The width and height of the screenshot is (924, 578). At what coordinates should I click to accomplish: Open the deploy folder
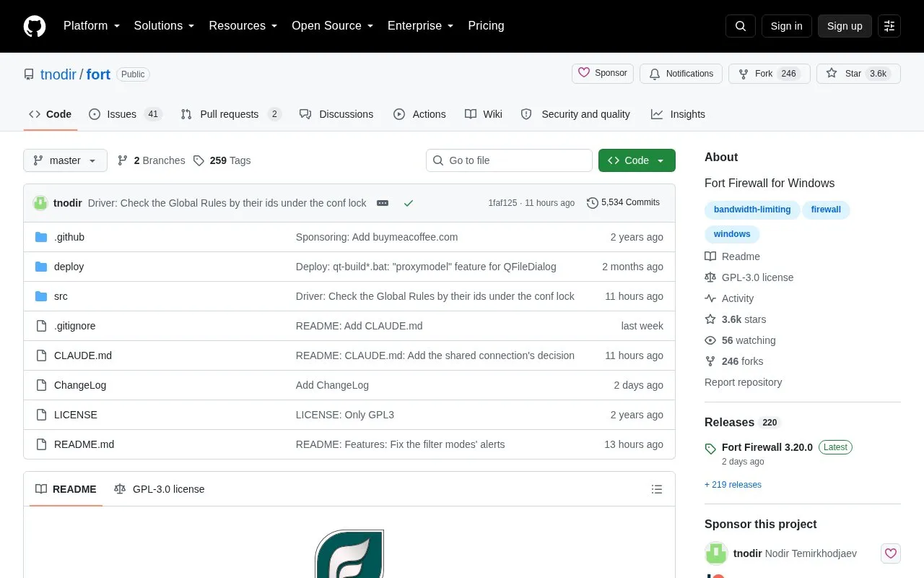pos(69,267)
